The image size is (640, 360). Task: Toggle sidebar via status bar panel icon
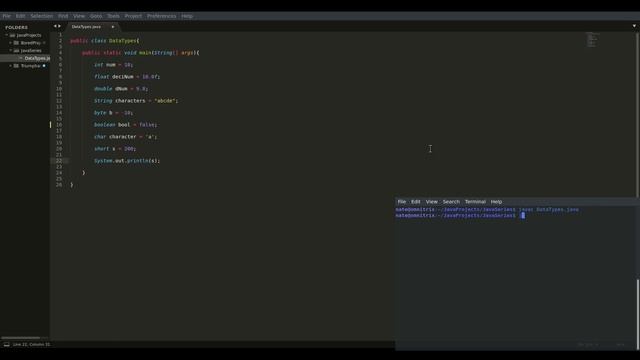7,344
